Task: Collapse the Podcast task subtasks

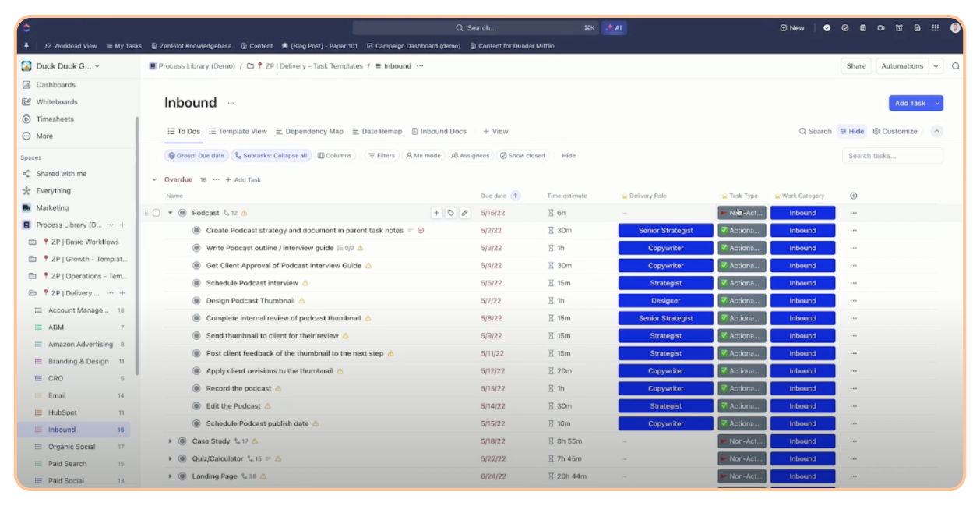Action: click(x=170, y=212)
